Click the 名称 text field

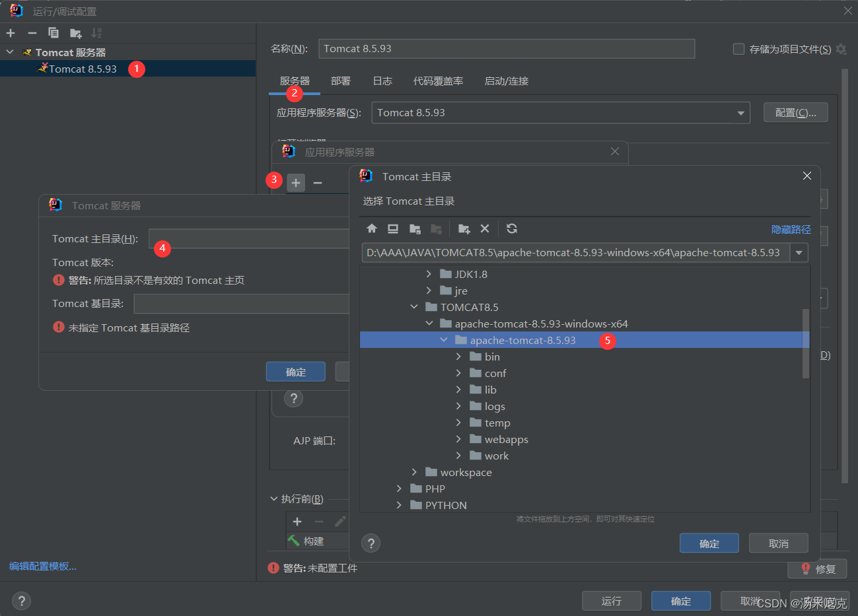tap(507, 49)
